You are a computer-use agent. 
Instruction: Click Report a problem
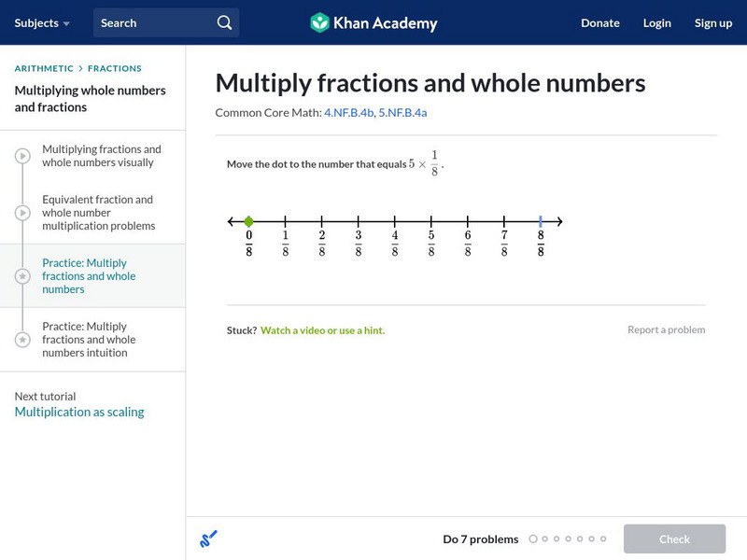point(666,329)
